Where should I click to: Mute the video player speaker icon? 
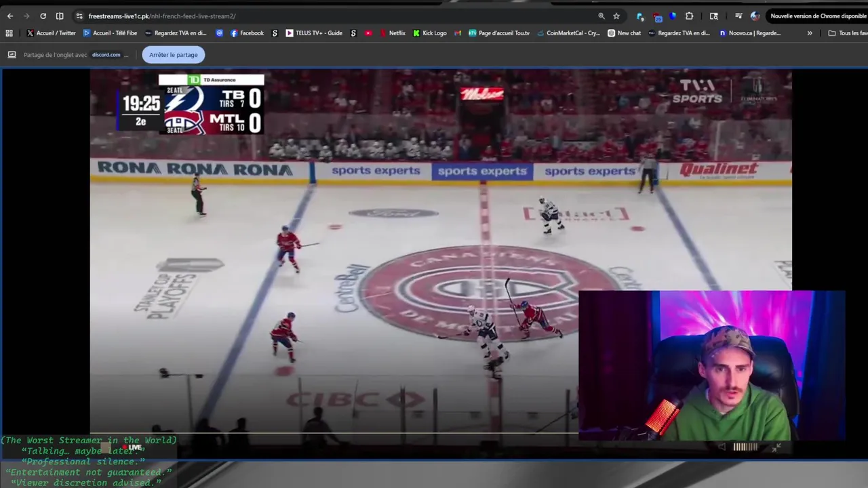point(721,447)
